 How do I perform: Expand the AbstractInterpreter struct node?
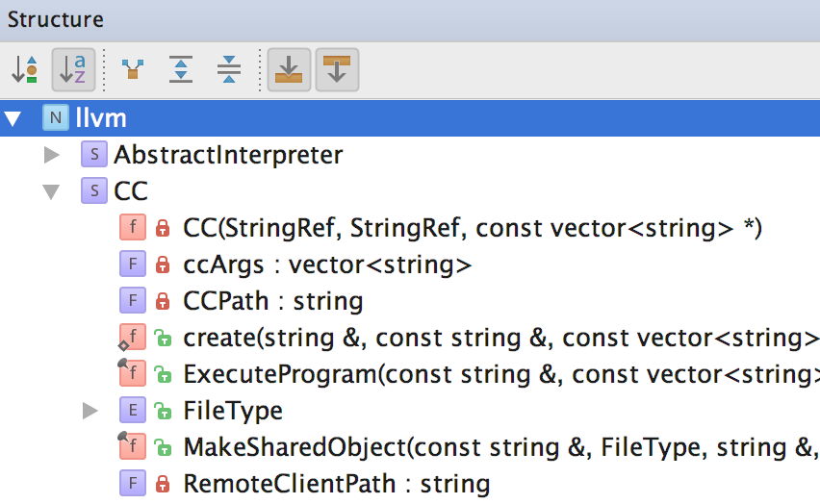[x=52, y=154]
